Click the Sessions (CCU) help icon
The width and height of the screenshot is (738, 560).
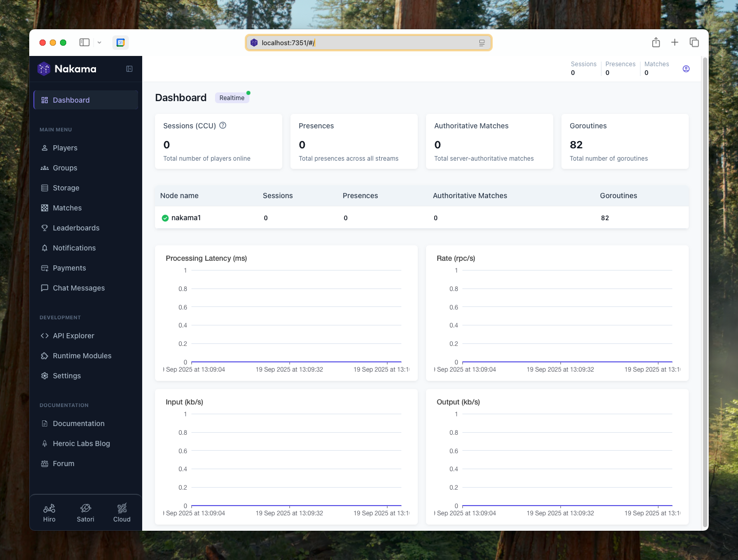223,125
